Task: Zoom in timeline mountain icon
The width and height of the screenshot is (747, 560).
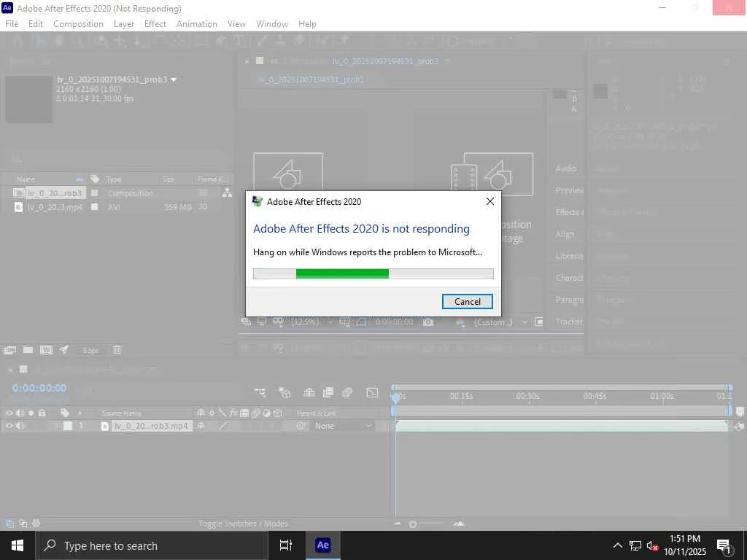Action: tap(458, 524)
